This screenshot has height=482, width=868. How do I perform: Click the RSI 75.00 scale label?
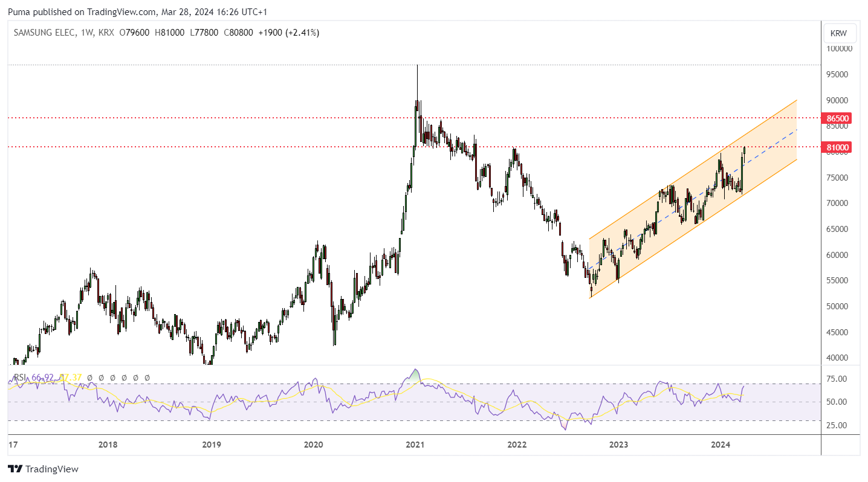click(838, 379)
